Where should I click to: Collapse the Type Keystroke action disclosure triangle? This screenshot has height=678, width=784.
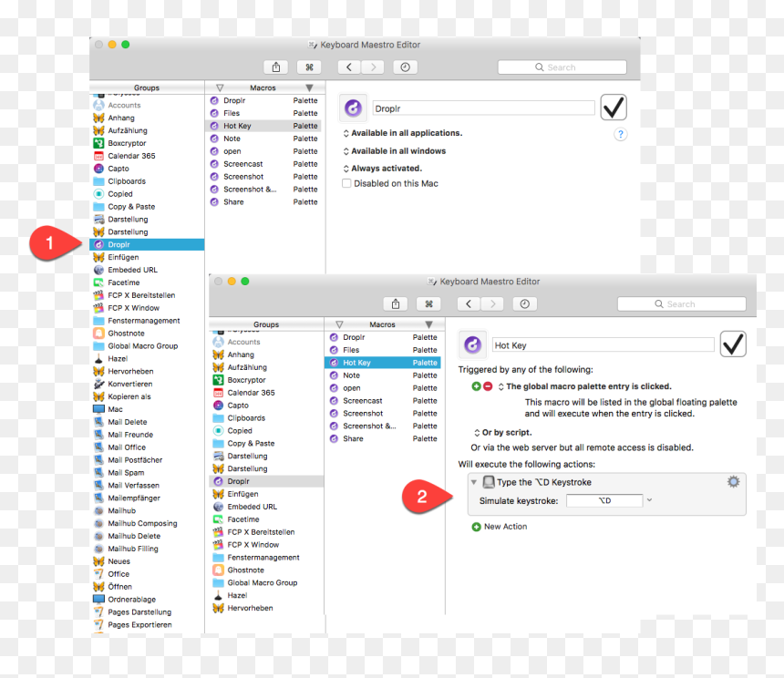[473, 482]
